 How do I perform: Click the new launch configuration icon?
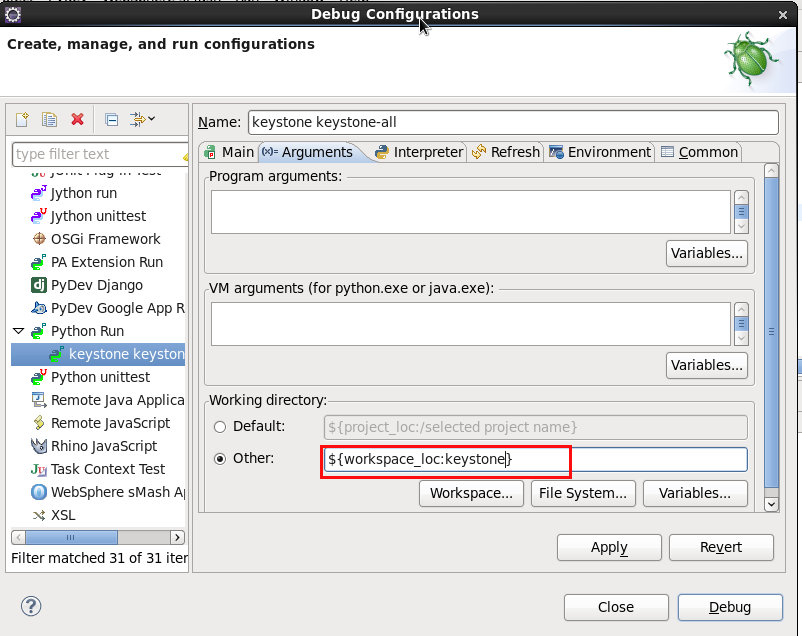point(23,120)
